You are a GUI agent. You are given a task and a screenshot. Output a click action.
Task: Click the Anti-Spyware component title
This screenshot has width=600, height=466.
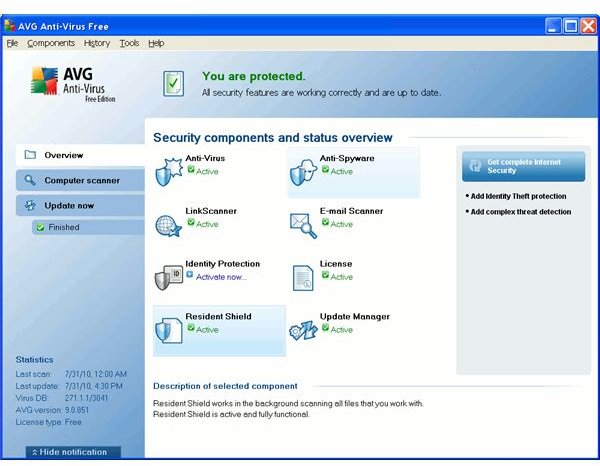[x=347, y=158]
